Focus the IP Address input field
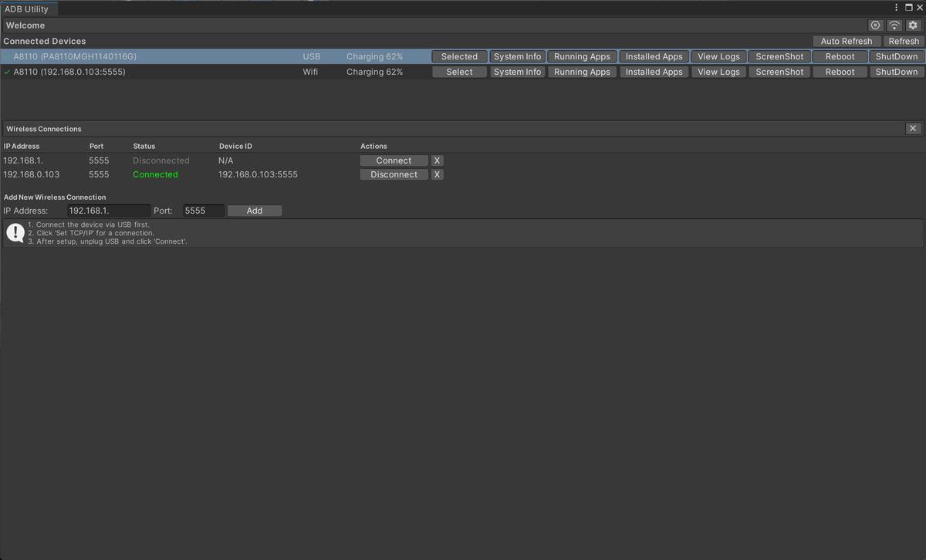Screen dimensions: 926x560 tap(109, 211)
